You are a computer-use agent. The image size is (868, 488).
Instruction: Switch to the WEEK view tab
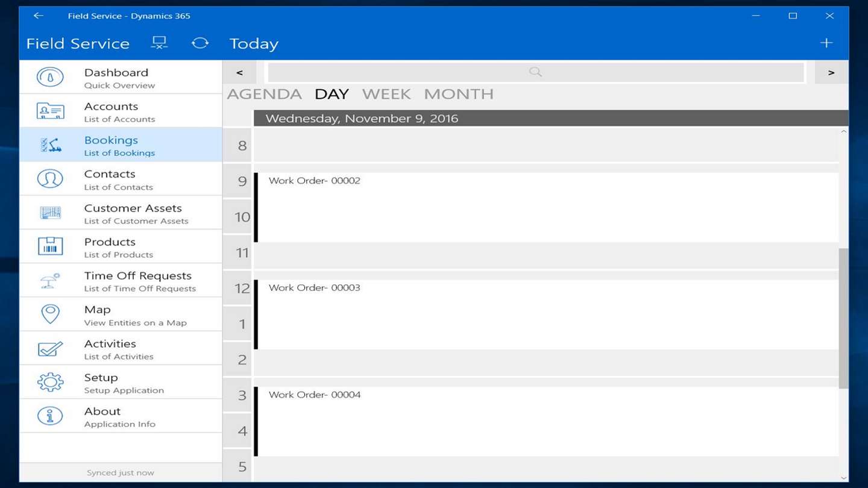click(386, 94)
